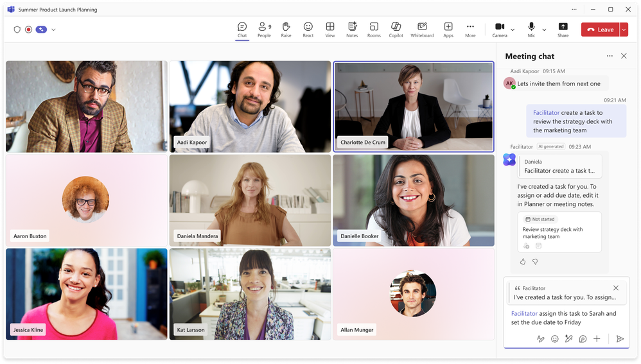Select Allan Munger's avatar tile
Image resolution: width=641 pixels, height=364 pixels.
pyautogui.click(x=413, y=294)
